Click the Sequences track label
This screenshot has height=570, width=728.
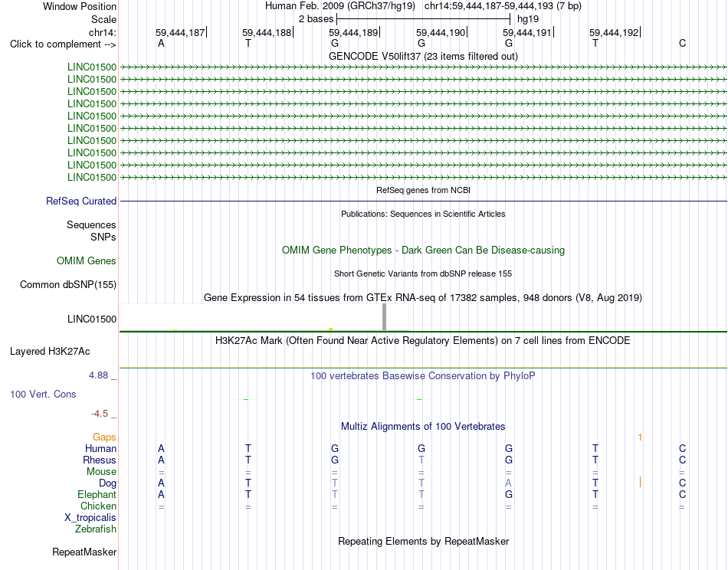pos(91,224)
